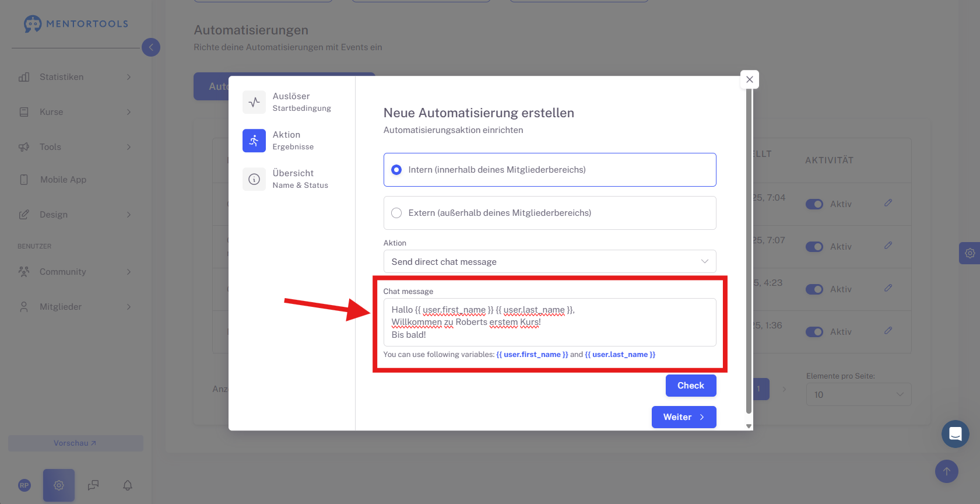This screenshot has height=504, width=980.
Task: Click the Weiter button
Action: (684, 417)
